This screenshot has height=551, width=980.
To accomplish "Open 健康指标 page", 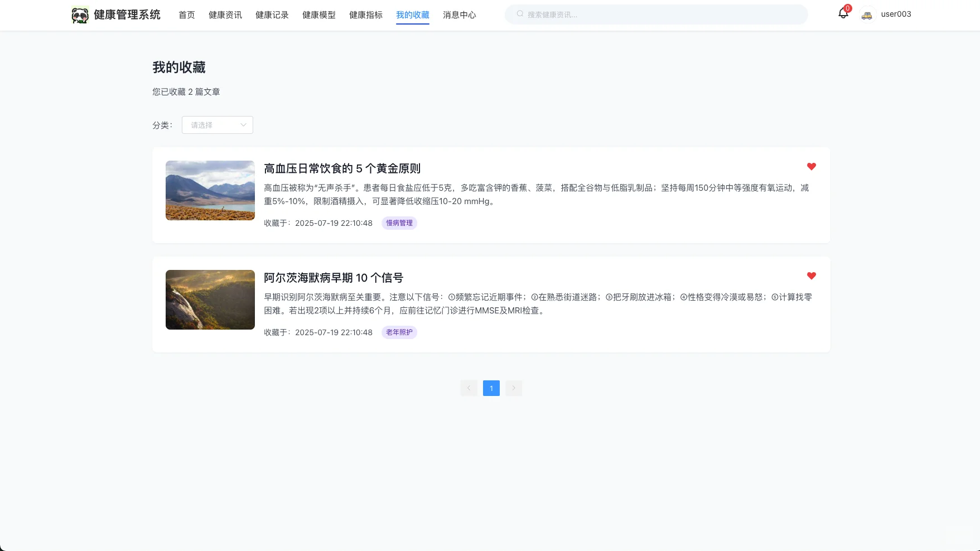I will coord(365,15).
